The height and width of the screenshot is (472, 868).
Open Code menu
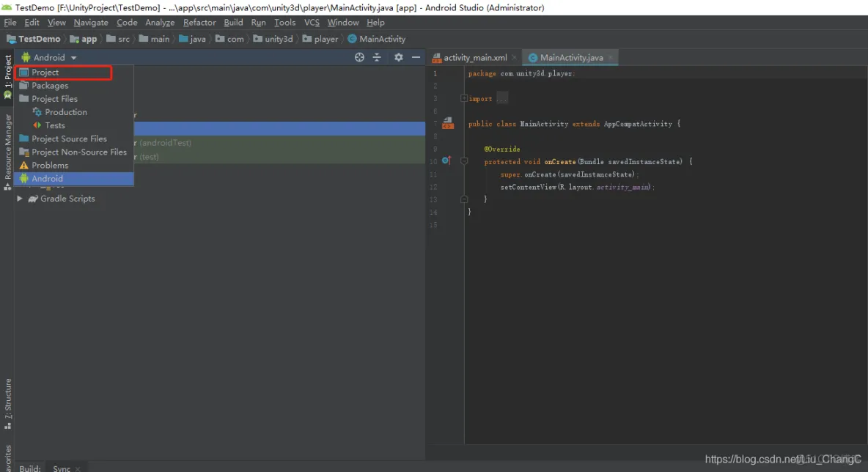click(x=127, y=23)
